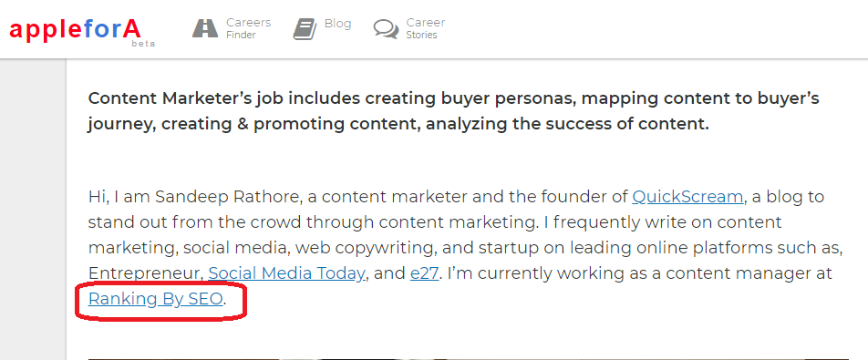
Task: Go to the Careers Finder menu label
Action: coord(248,28)
